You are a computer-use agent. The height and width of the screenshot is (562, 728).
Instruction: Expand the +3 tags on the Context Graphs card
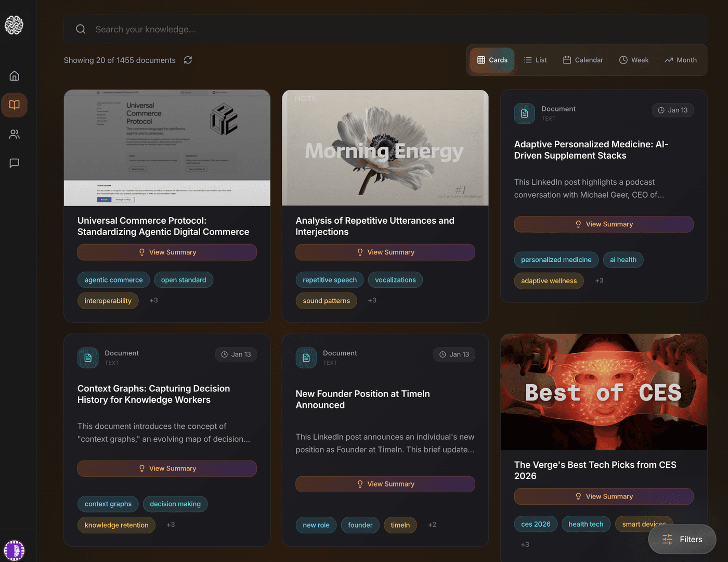(x=171, y=525)
